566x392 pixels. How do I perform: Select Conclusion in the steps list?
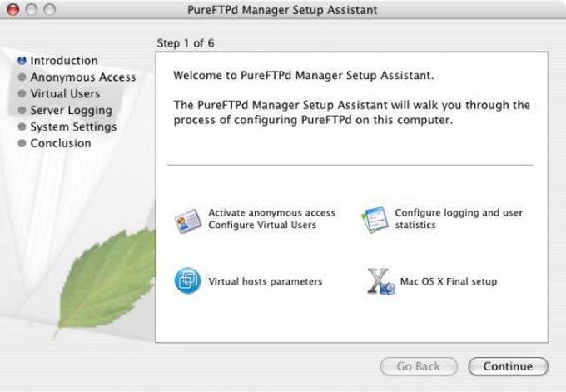click(x=61, y=143)
